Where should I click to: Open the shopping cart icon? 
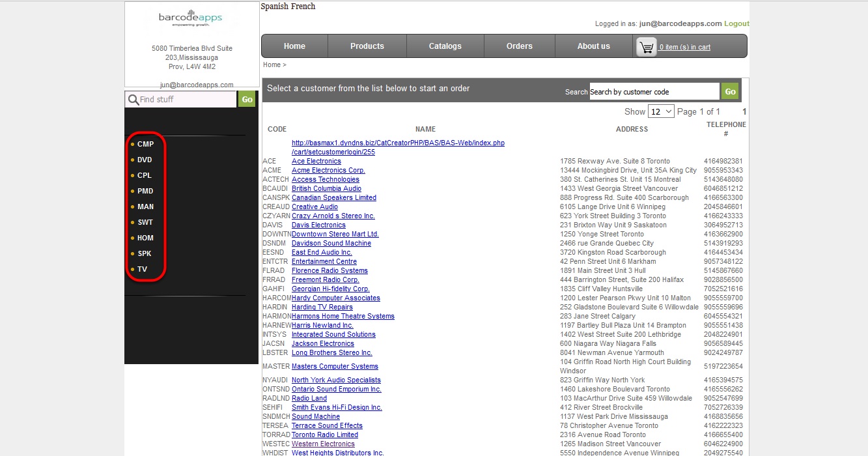pos(647,47)
